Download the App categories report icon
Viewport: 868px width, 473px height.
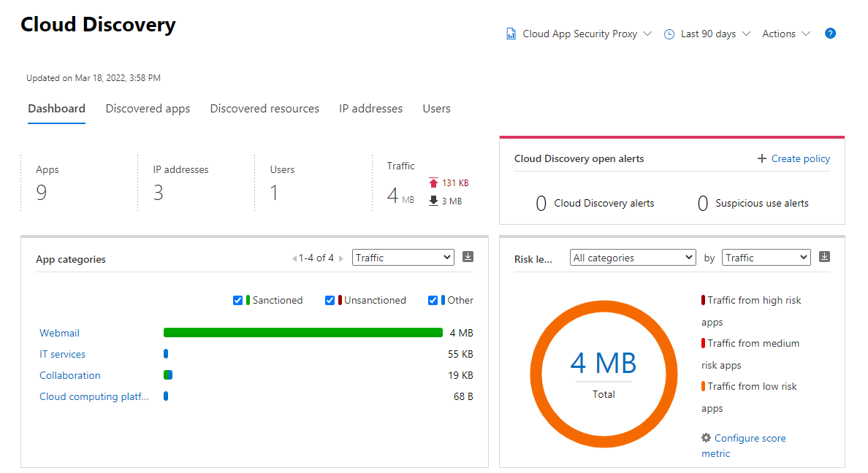point(468,257)
